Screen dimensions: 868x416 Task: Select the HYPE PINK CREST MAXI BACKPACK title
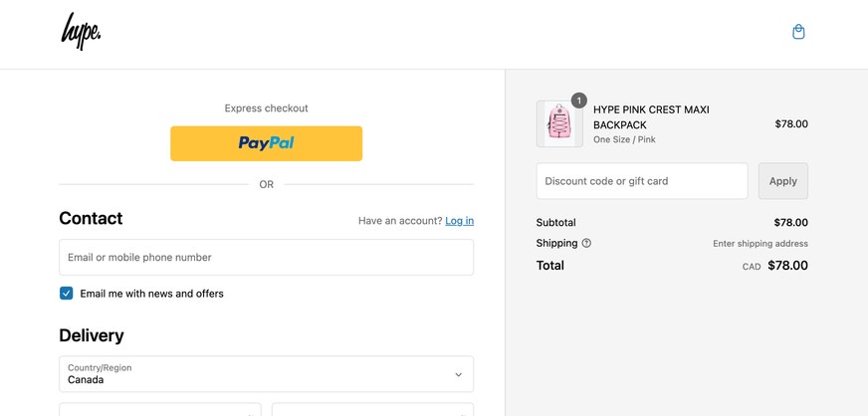[x=651, y=117]
